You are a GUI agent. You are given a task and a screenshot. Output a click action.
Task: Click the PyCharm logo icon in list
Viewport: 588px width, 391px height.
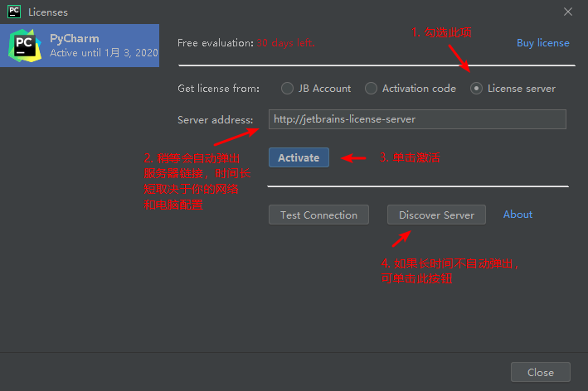25,46
